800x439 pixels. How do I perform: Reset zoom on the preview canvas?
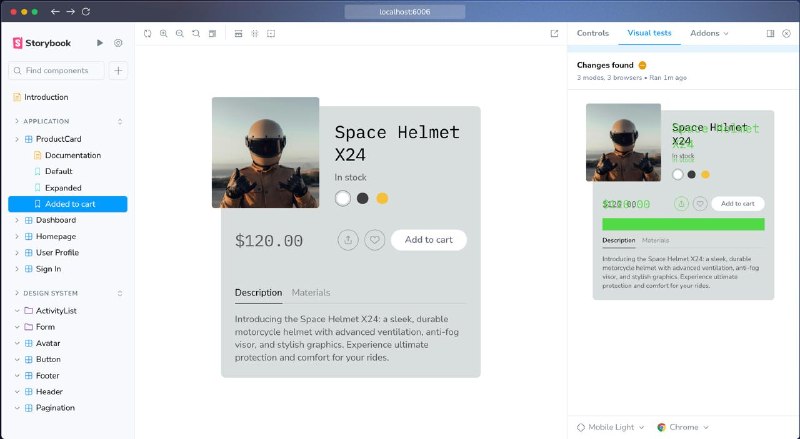[x=196, y=34]
